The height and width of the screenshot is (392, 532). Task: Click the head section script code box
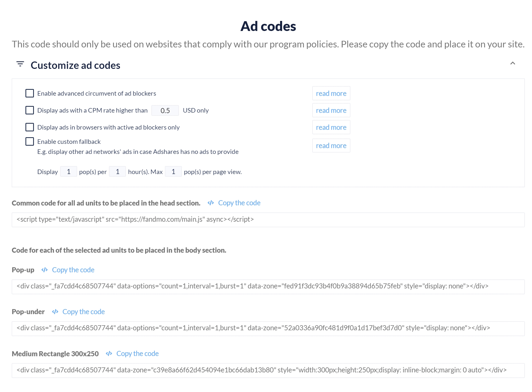click(x=268, y=220)
